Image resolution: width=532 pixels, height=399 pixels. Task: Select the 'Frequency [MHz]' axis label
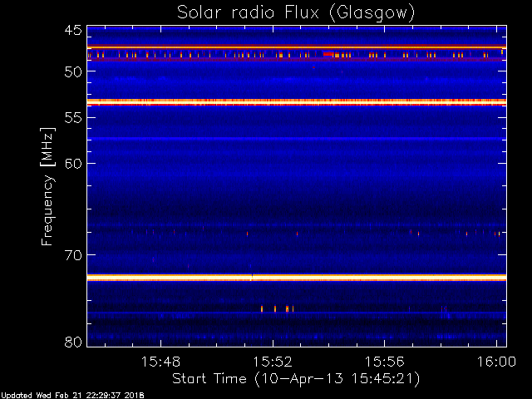[47, 186]
